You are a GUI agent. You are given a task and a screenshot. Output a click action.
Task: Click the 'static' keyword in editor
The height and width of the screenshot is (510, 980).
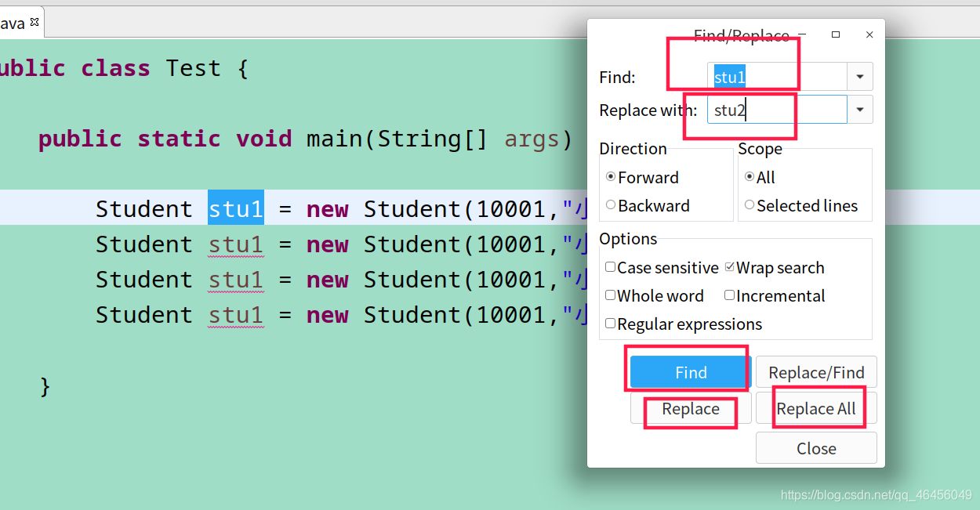tap(180, 139)
